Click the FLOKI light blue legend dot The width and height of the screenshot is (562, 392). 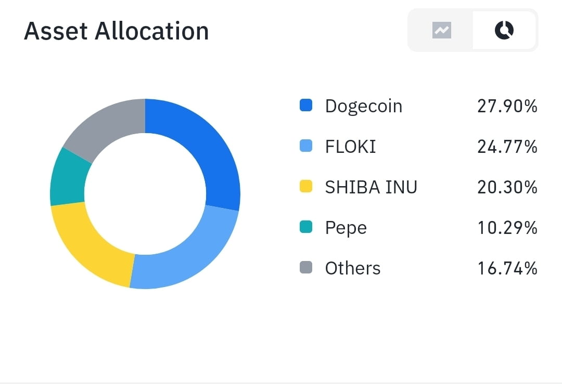pyautogui.click(x=306, y=146)
